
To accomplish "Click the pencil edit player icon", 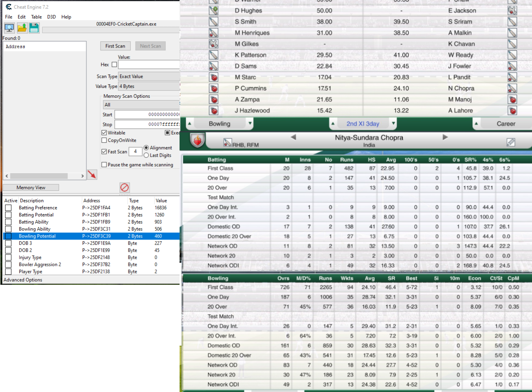I will pos(511,142).
